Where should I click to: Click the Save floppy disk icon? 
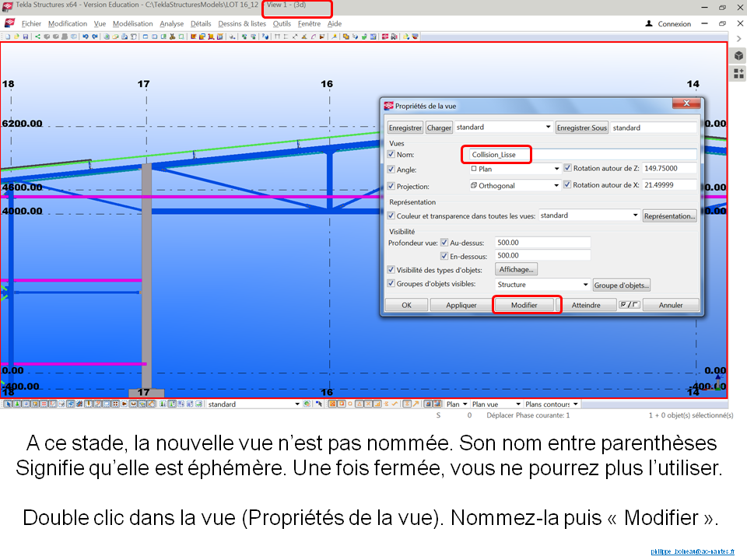26,37
